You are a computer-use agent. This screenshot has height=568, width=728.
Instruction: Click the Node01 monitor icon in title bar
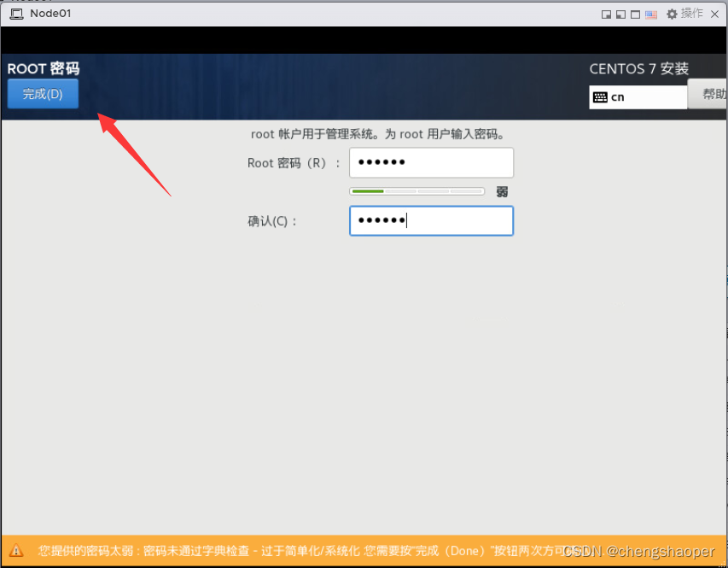coord(17,14)
